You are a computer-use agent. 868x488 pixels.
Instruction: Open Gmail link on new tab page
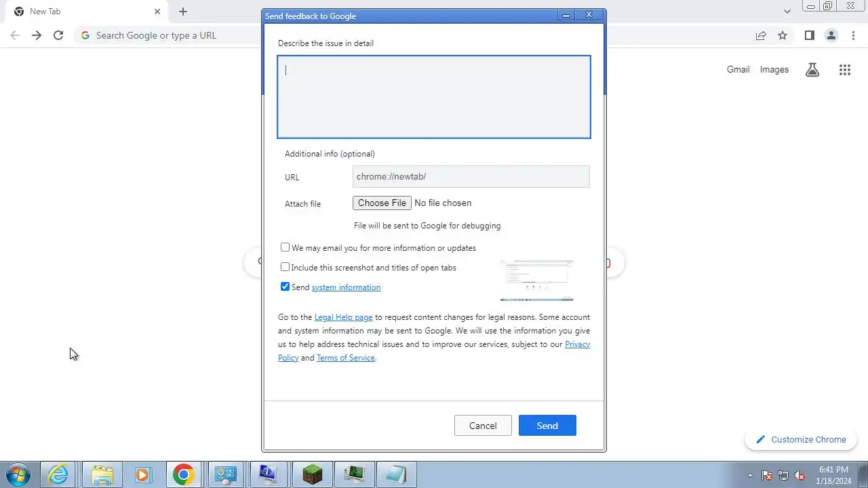[x=738, y=69]
